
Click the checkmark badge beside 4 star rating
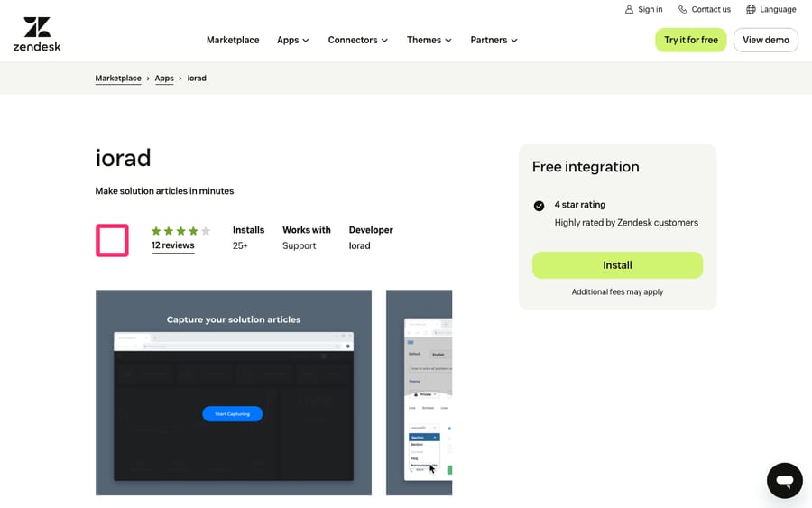[539, 206]
